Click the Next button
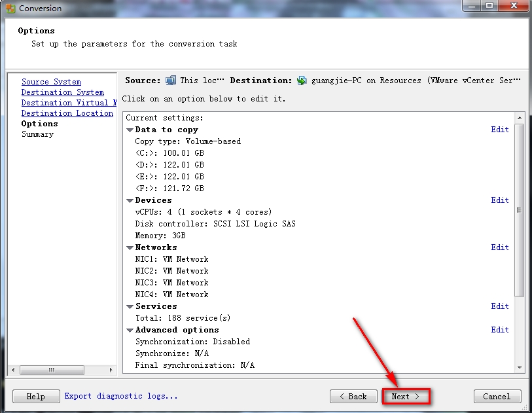 point(406,397)
